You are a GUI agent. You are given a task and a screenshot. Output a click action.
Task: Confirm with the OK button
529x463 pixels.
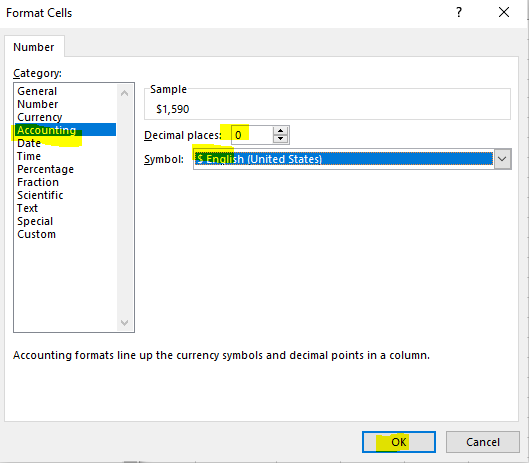tap(399, 442)
